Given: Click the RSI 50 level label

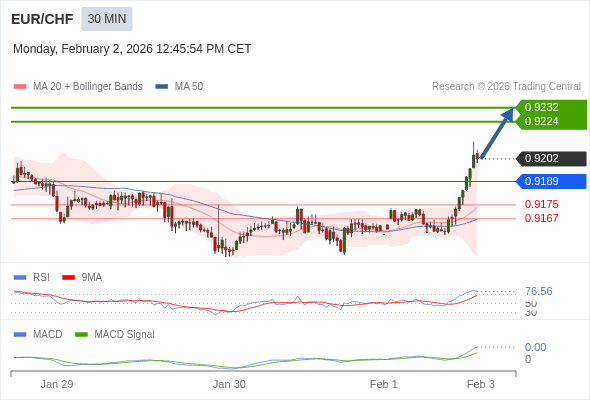Looking at the screenshot, I should tap(531, 303).
